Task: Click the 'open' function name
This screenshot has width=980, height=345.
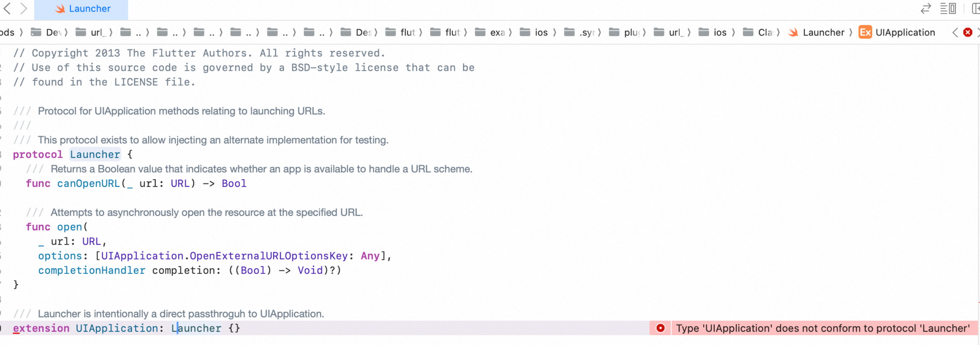Action: coord(70,227)
